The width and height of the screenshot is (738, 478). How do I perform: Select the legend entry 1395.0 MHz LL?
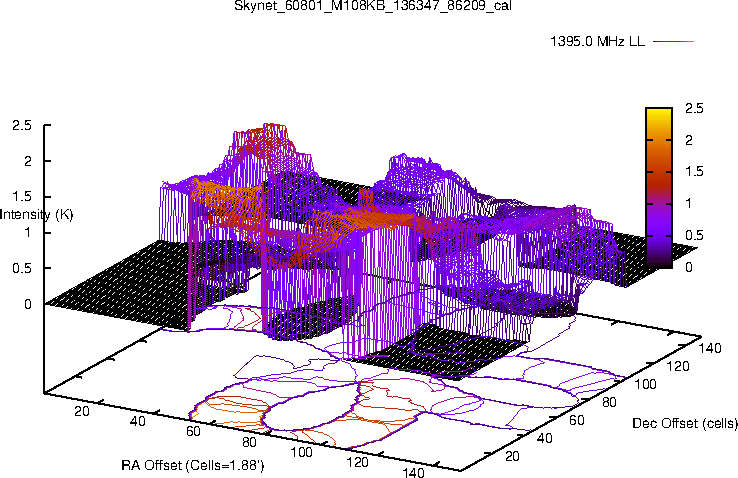click(x=597, y=41)
